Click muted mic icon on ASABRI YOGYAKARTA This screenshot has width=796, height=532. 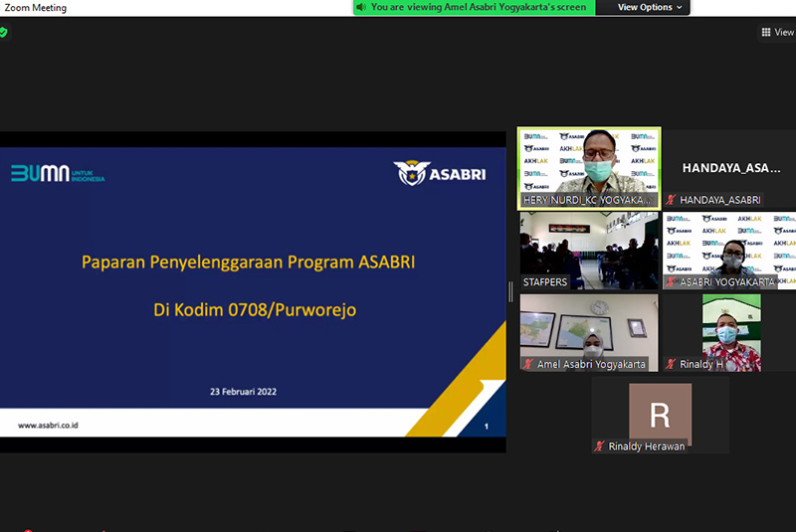point(671,282)
